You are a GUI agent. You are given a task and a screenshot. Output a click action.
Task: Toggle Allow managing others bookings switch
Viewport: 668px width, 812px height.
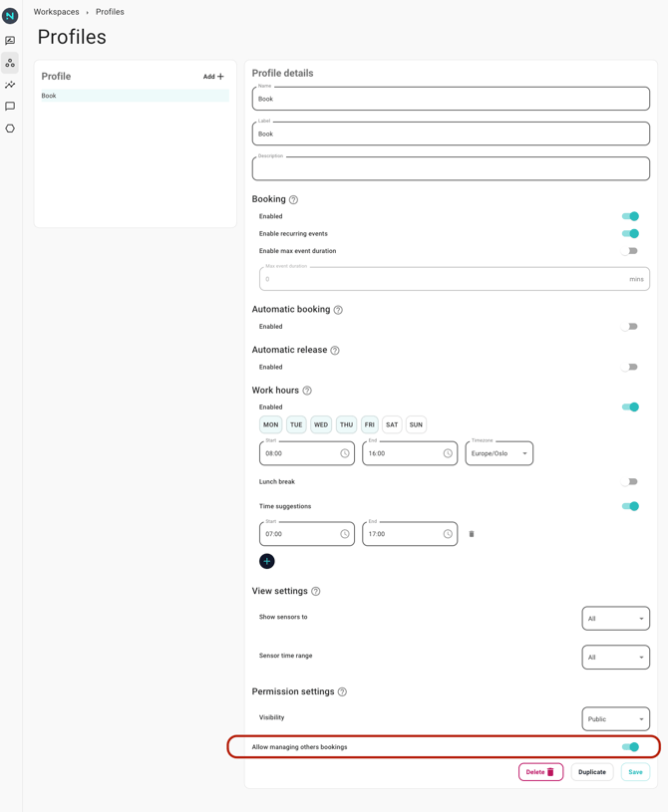tap(631, 747)
